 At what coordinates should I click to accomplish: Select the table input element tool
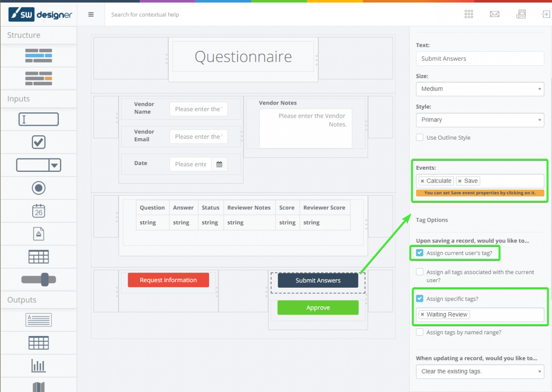tap(38, 256)
